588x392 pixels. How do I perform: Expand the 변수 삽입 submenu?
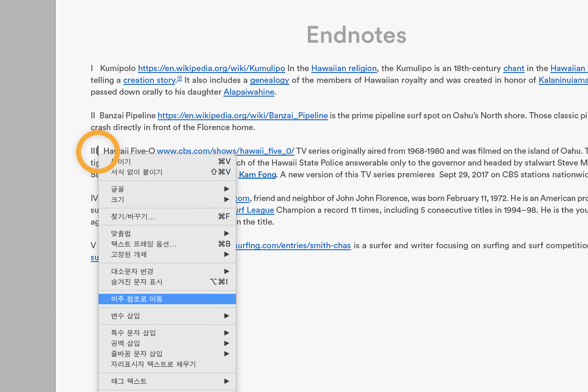(x=167, y=316)
